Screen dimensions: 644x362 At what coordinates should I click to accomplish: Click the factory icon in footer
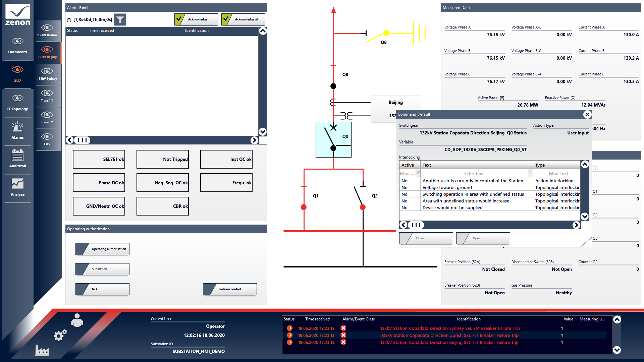click(42, 350)
